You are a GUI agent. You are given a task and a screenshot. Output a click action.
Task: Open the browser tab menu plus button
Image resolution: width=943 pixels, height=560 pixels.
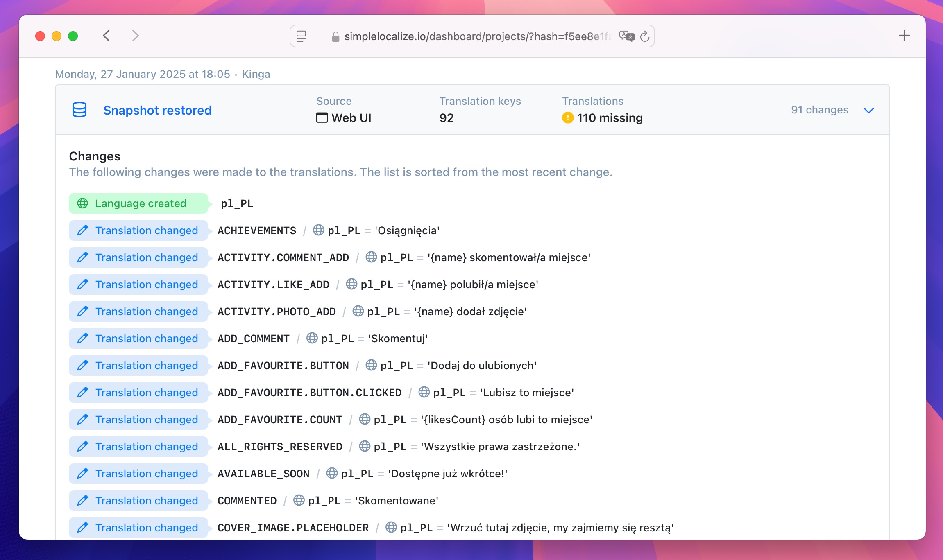pyautogui.click(x=904, y=35)
